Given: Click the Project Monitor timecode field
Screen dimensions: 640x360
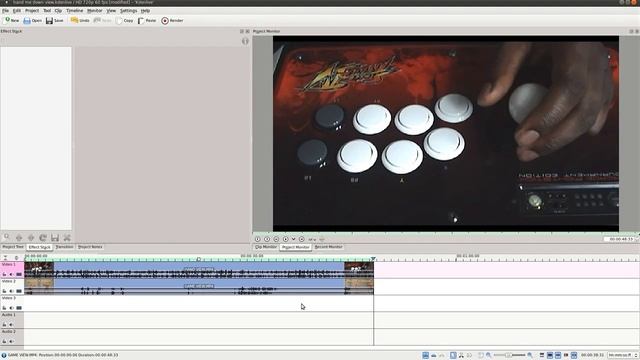Looking at the screenshot, I should tap(620, 239).
